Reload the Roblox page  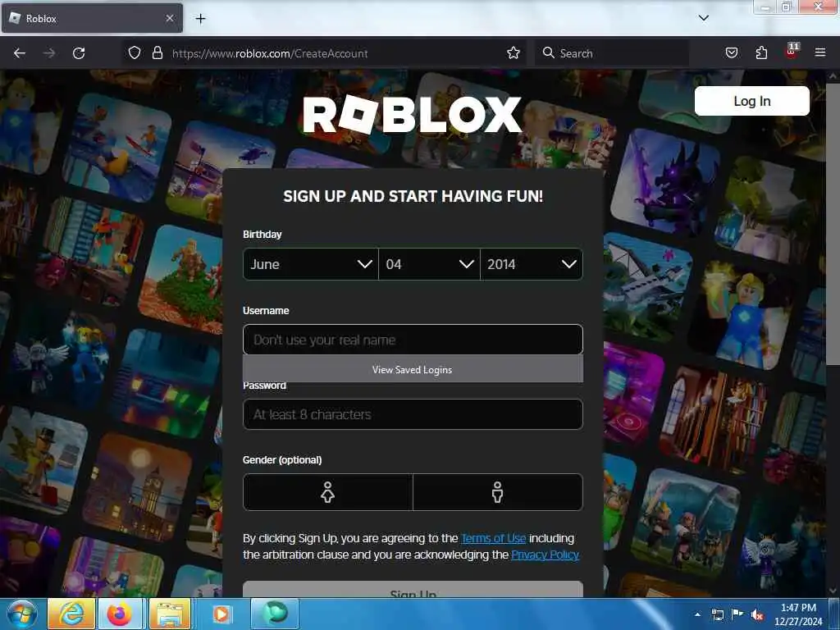79,53
